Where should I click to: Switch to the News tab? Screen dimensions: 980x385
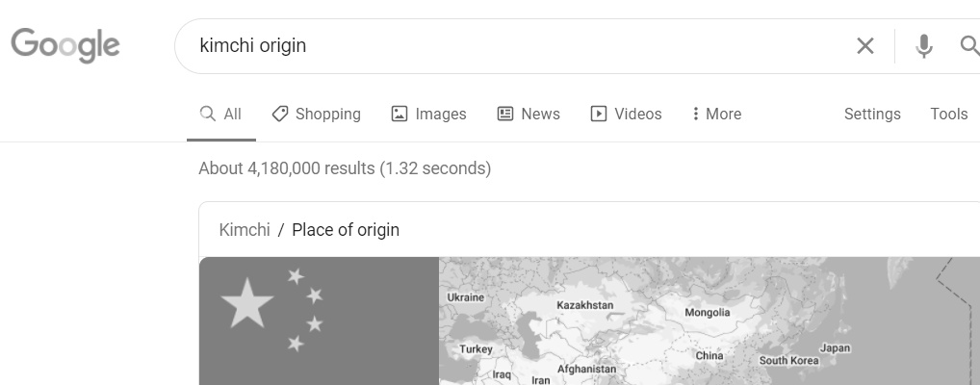[539, 114]
